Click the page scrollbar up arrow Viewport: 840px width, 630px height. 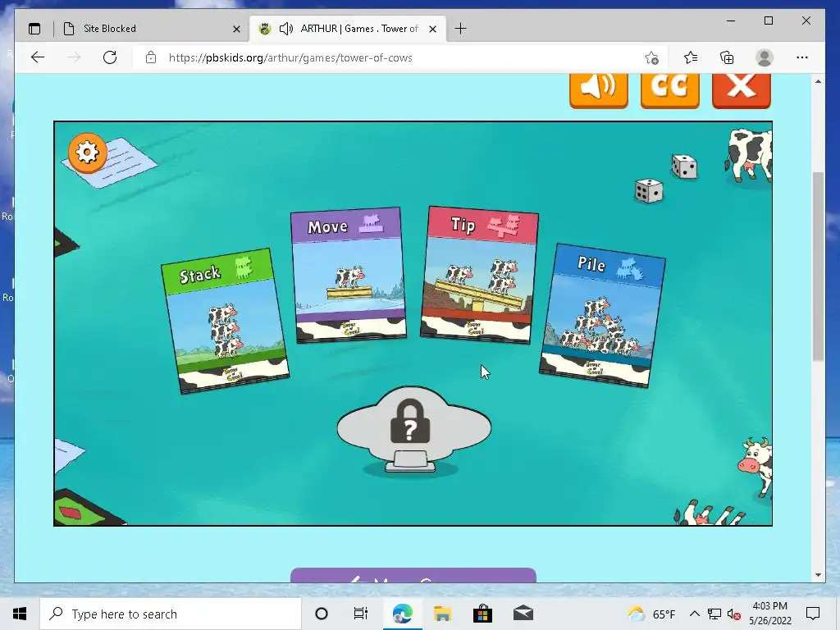[x=818, y=81]
